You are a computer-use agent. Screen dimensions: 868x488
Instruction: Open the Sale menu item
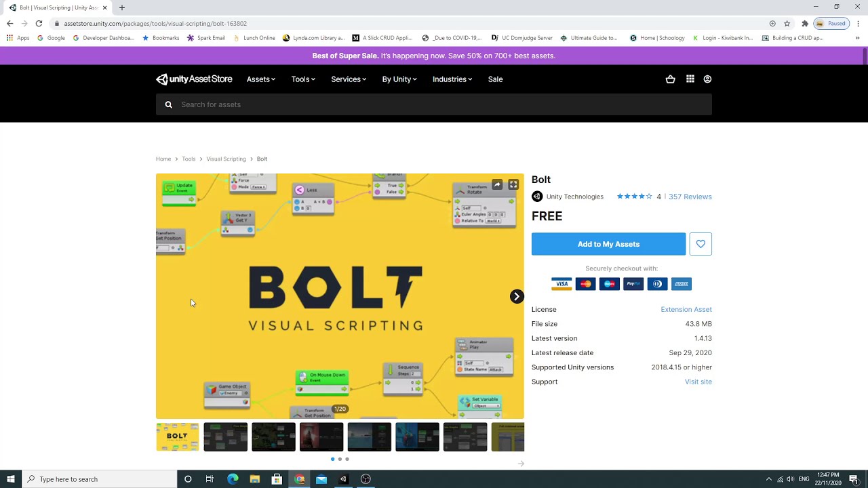tap(495, 79)
